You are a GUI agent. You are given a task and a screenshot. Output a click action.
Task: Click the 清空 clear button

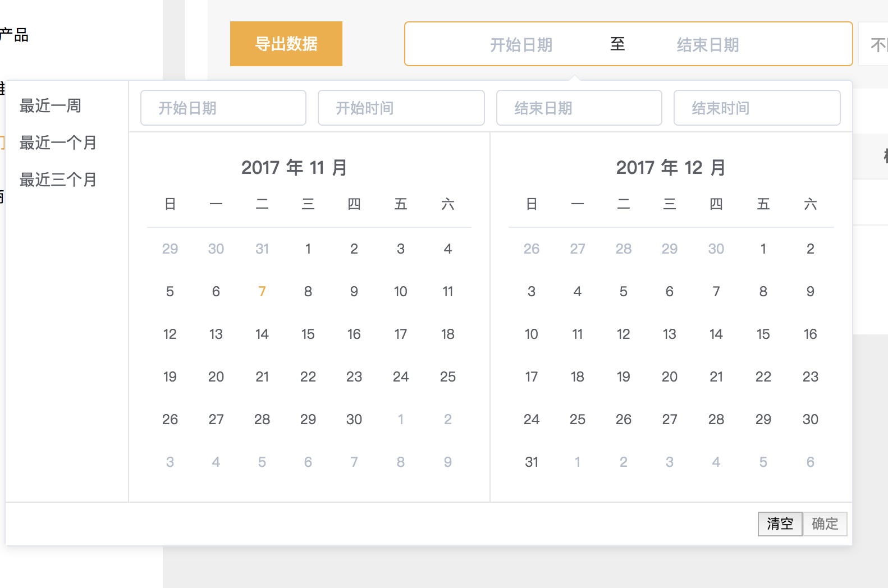pos(780,523)
